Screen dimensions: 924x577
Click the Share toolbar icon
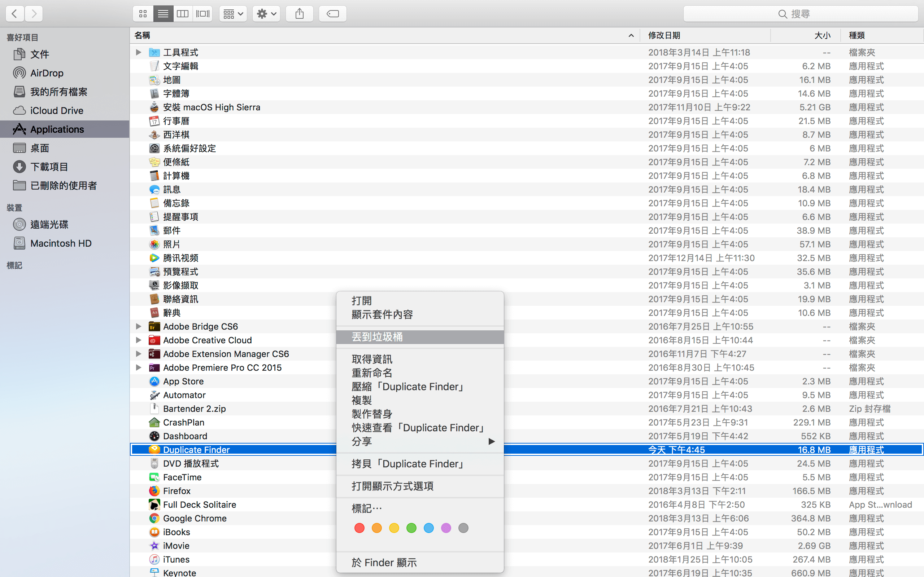(299, 14)
